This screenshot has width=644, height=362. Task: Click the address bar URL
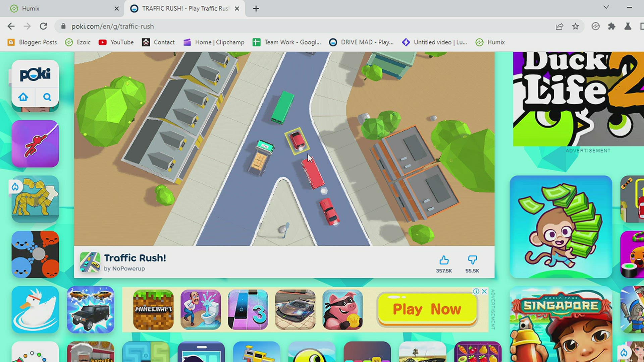[x=112, y=26]
